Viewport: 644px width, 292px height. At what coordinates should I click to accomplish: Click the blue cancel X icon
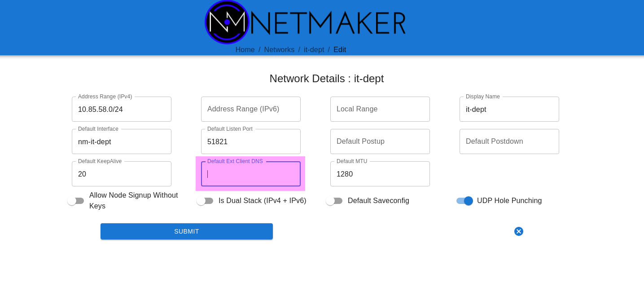point(519,231)
